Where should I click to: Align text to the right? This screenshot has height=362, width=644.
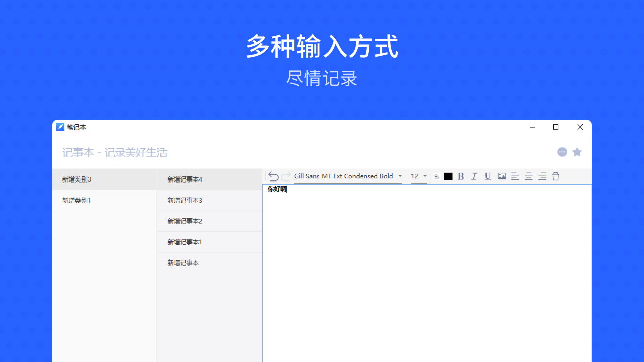click(542, 176)
